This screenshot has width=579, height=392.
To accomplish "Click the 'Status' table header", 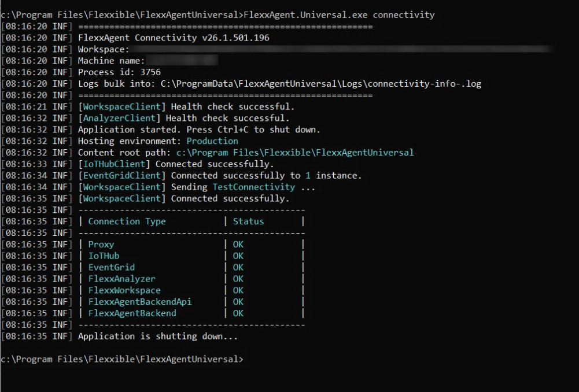I will point(248,221).
